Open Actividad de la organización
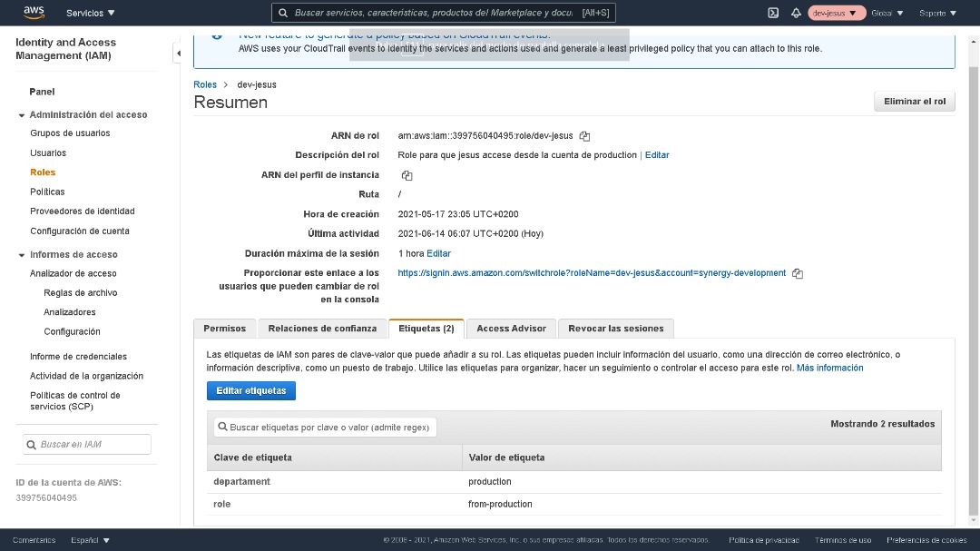 87,376
